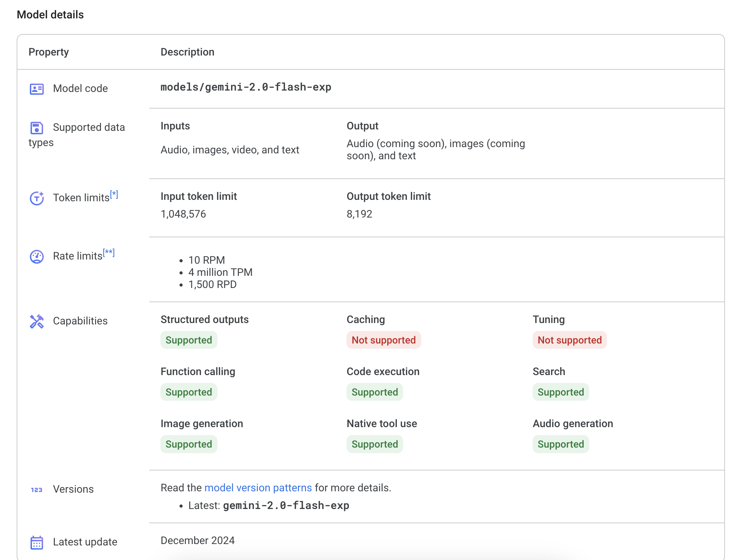Click the Capabilities tools icon
The height and width of the screenshot is (560, 734).
[36, 321]
